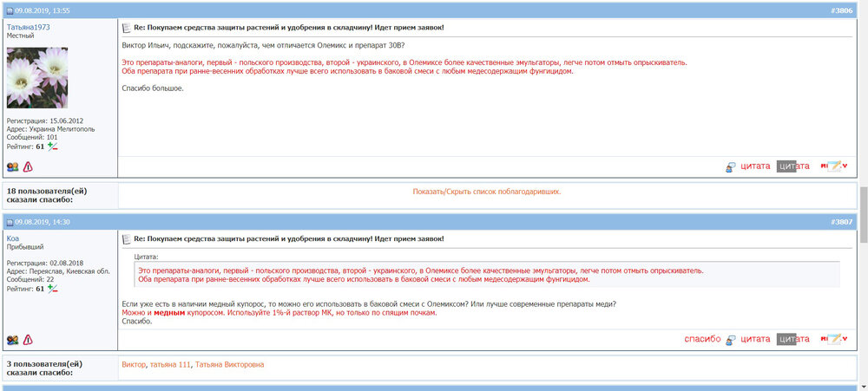Click text '18 пользователя(ей) сказали спасибо:'
This screenshot has width=868, height=391.
pyautogui.click(x=47, y=195)
